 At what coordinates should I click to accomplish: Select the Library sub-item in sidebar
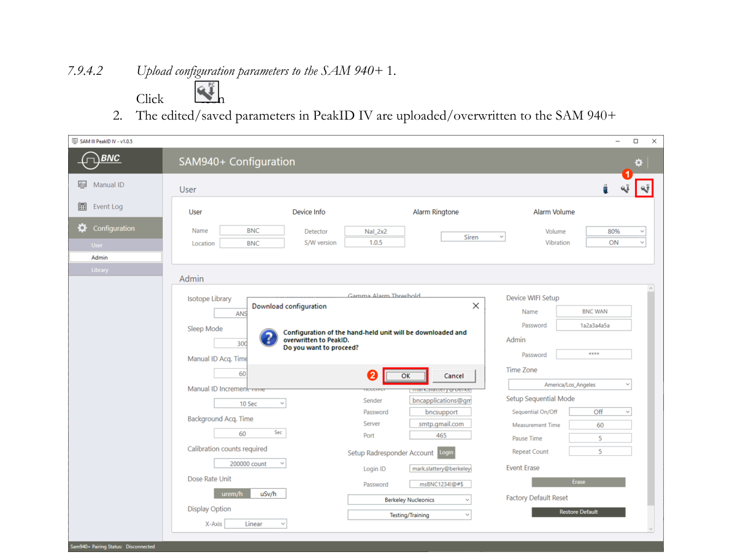[x=116, y=270]
